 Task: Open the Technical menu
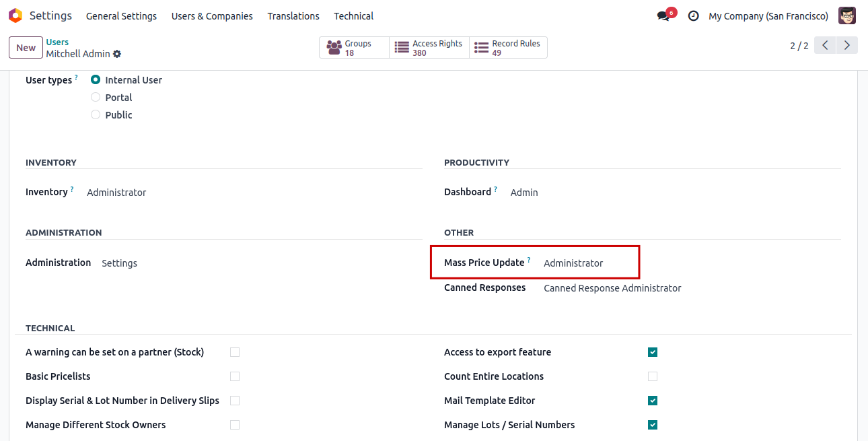[353, 16]
